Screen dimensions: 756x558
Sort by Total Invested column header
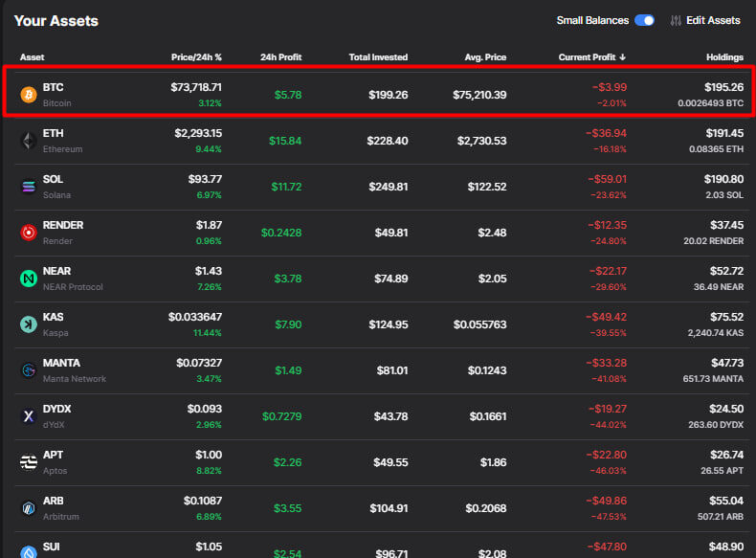click(378, 56)
